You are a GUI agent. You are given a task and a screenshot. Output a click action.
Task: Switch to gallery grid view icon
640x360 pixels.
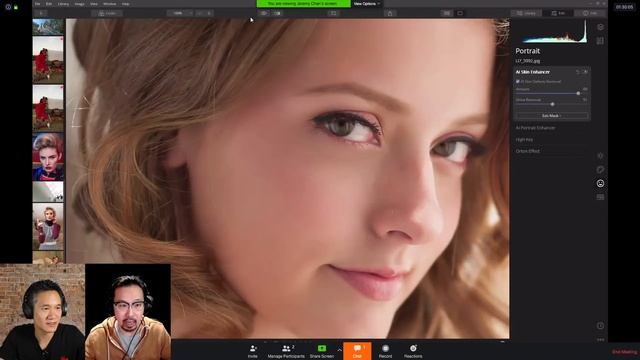pyautogui.click(x=447, y=13)
